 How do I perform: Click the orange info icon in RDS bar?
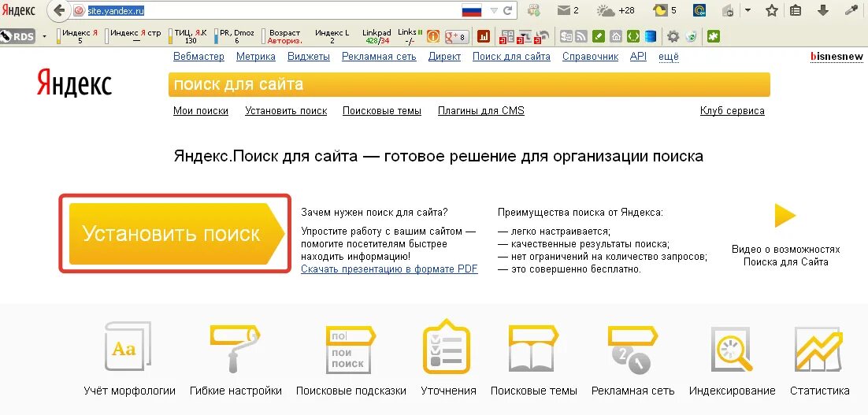[x=433, y=36]
